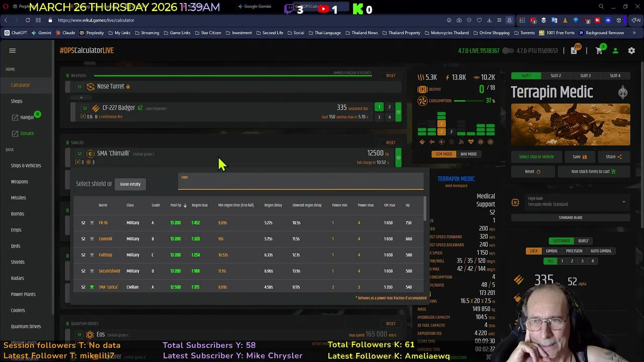Click Non stock items to cart

point(594,171)
